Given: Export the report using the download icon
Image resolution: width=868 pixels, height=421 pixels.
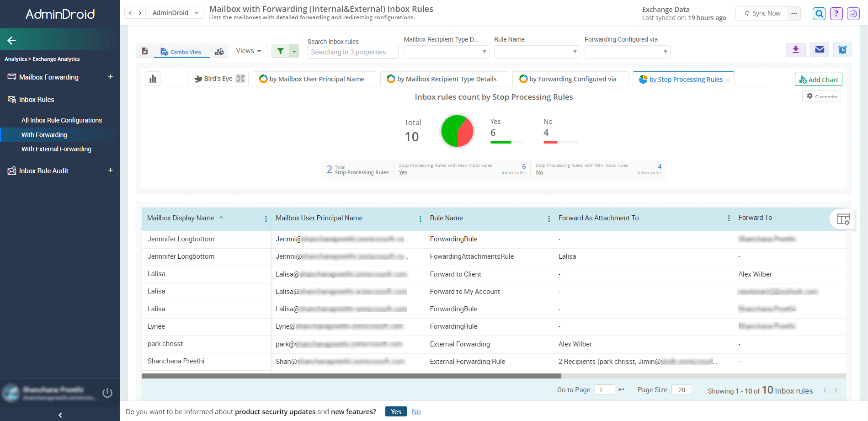Looking at the screenshot, I should click(796, 50).
